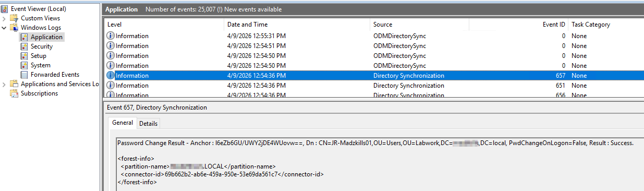Click info icon of Event ID 651 row
The width and height of the screenshot is (644, 191).
pyautogui.click(x=111, y=86)
